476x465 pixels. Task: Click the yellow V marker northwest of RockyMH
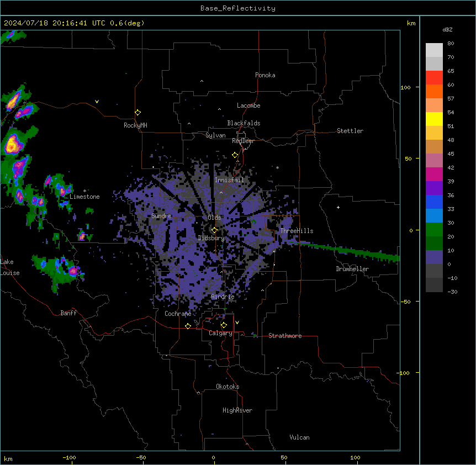[x=97, y=102]
